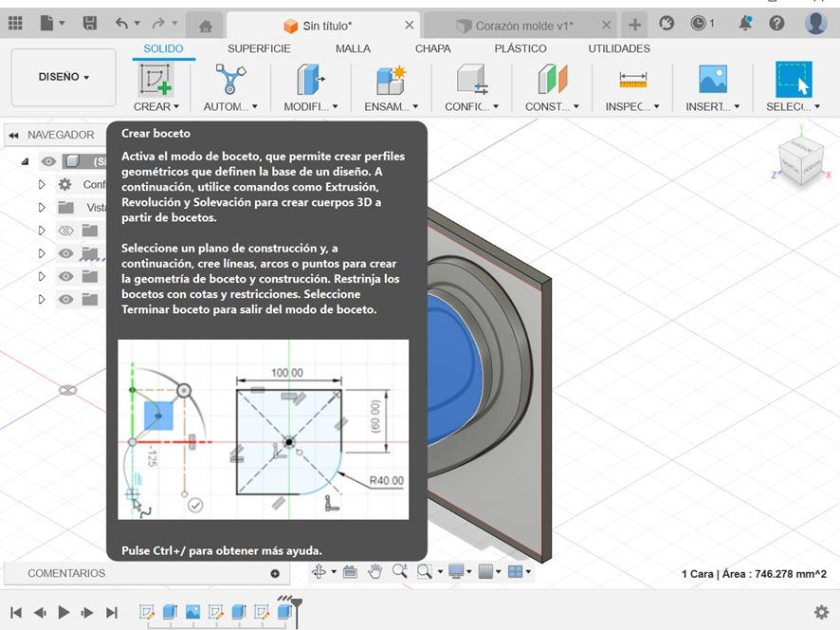Open timeline settings gear
This screenshot has width=840, height=630.
click(x=821, y=612)
